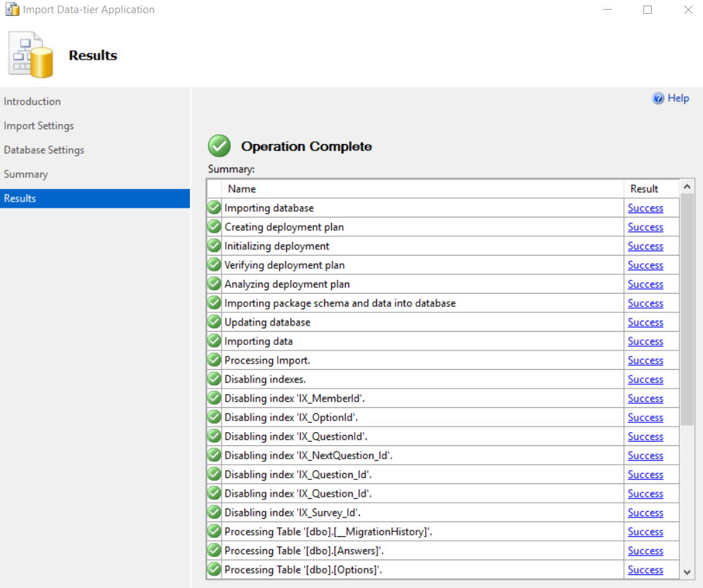Screen dimensions: 703x588
Task: Click the green check next to Importing database
Action: click(x=214, y=208)
